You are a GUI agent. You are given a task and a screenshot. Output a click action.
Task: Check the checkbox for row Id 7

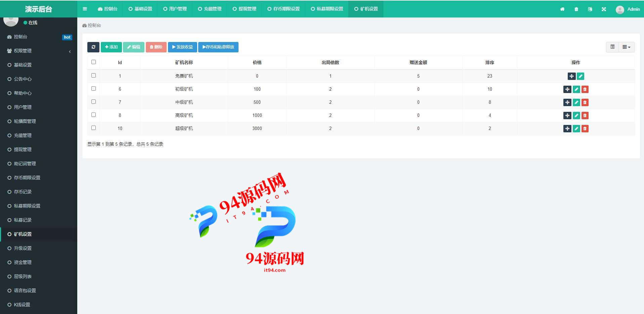click(93, 102)
